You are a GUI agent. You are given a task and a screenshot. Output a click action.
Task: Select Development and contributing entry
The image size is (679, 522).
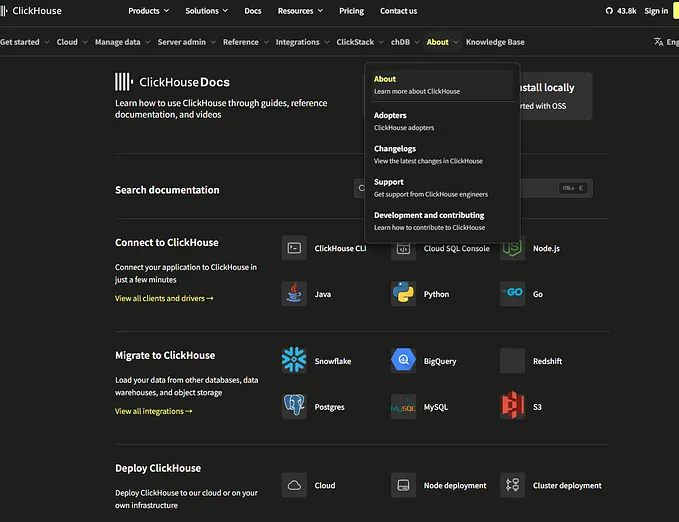[442, 221]
